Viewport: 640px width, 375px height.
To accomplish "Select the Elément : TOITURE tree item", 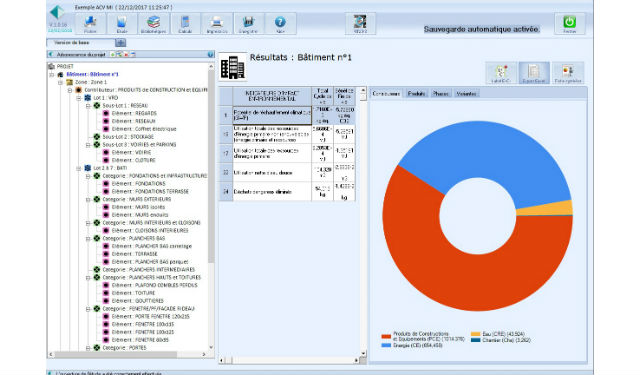I will click(133, 293).
